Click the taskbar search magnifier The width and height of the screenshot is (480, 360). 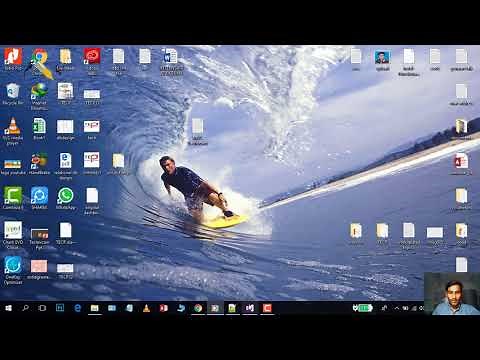[x=25, y=308]
